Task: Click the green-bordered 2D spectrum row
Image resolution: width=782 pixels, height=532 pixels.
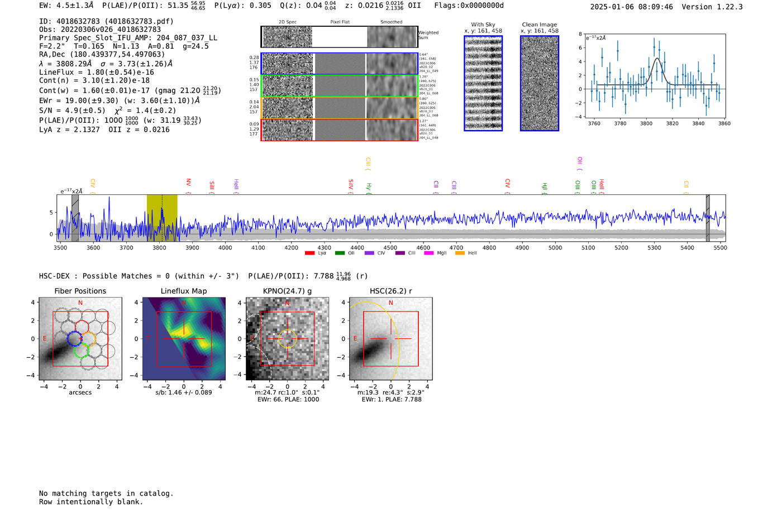Action: click(x=340, y=86)
